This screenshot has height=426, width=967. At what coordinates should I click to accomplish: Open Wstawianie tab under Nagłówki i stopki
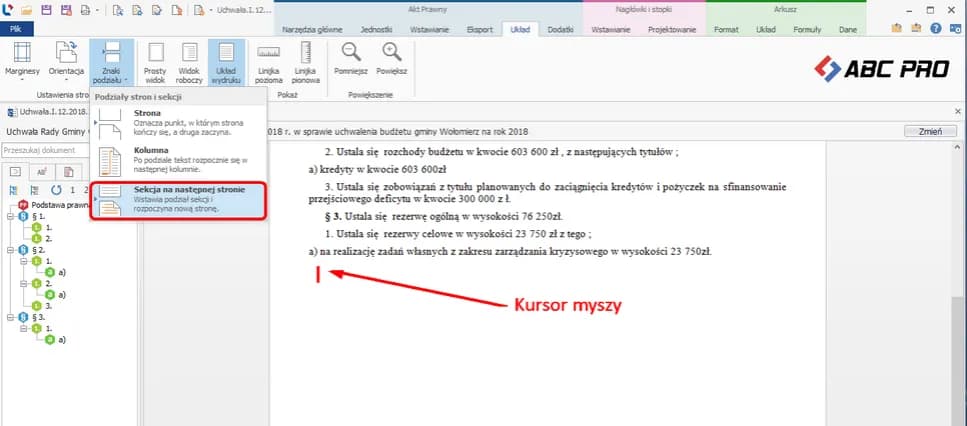(611, 30)
